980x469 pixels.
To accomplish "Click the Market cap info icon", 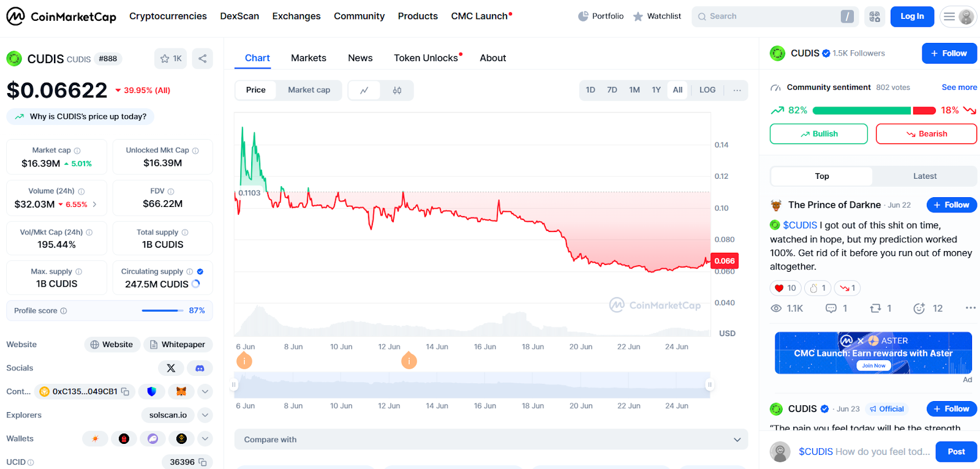I will 77,151.
